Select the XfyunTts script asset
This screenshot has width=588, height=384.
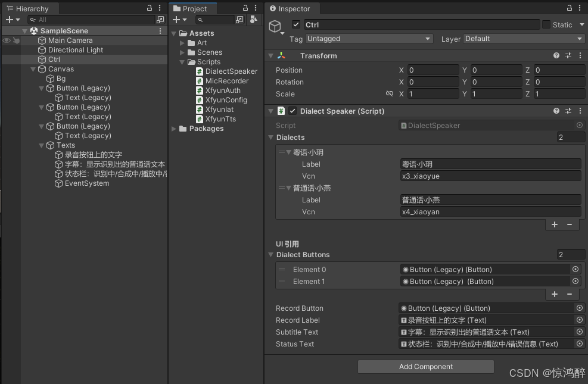click(216, 118)
